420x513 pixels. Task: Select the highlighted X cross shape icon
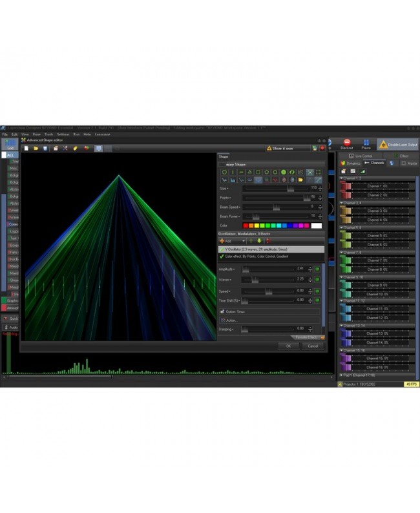(x=310, y=172)
